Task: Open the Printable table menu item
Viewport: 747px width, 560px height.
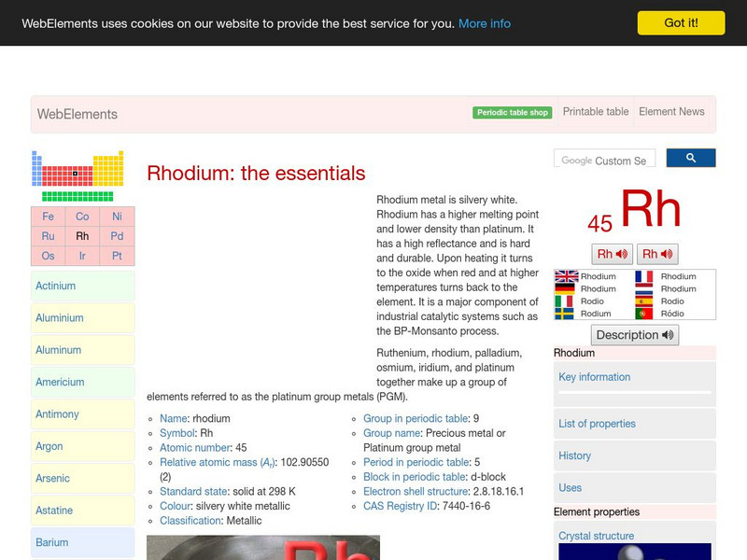Action: click(596, 112)
